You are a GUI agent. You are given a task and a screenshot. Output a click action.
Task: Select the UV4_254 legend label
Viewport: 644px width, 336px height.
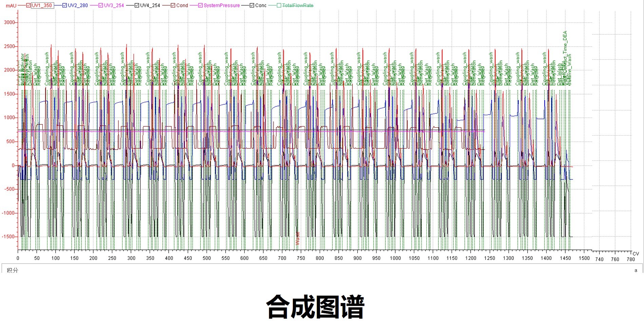coord(150,5)
